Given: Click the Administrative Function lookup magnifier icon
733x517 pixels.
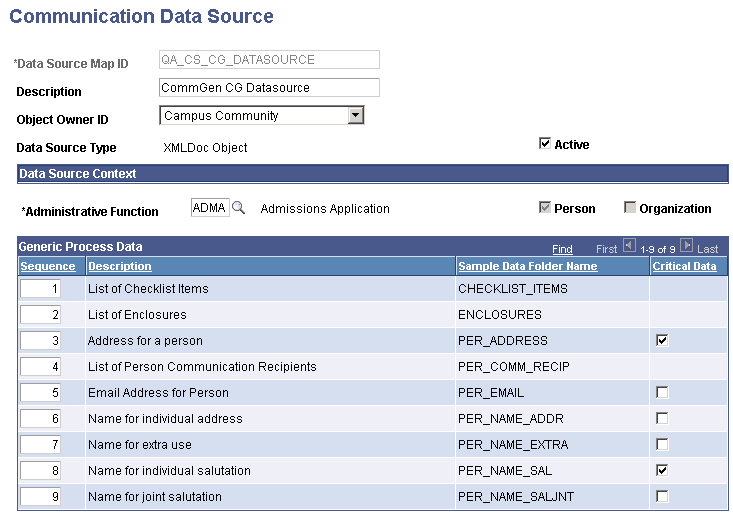Looking at the screenshot, I should (239, 209).
